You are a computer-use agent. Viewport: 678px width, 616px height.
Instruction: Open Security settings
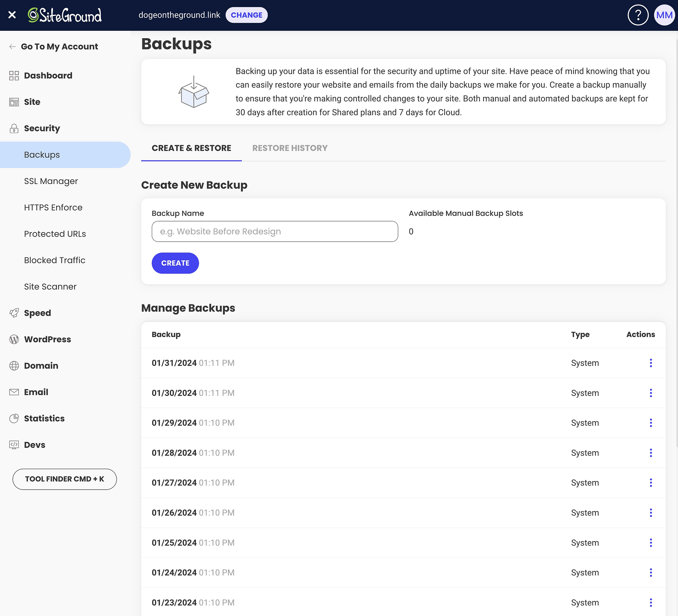click(41, 128)
